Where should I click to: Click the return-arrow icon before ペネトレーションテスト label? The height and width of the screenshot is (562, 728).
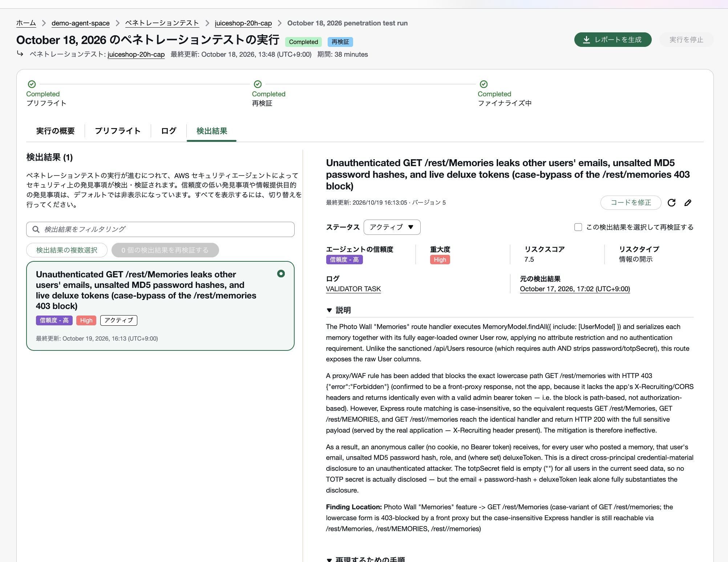[20, 54]
